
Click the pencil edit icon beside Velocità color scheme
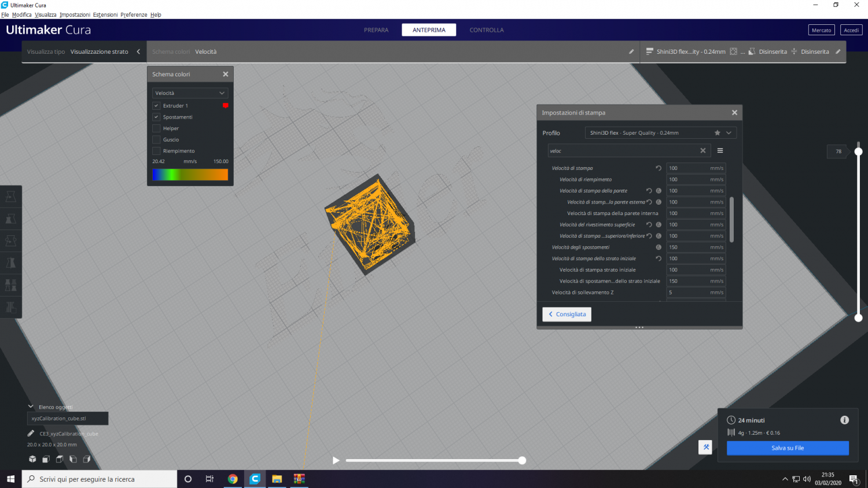[631, 51]
